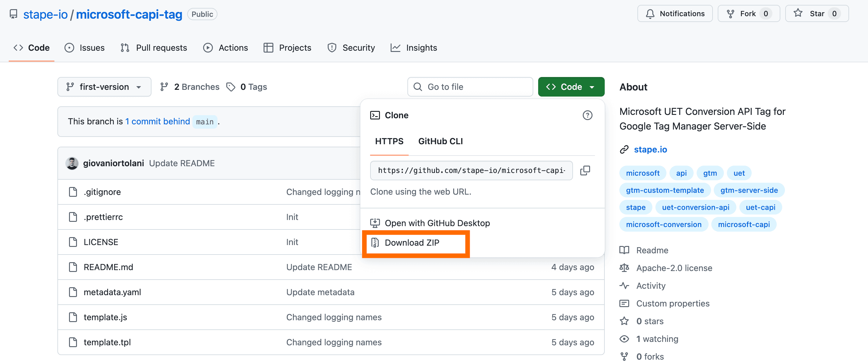View the 2 Branches list
868x363 pixels.
190,87
